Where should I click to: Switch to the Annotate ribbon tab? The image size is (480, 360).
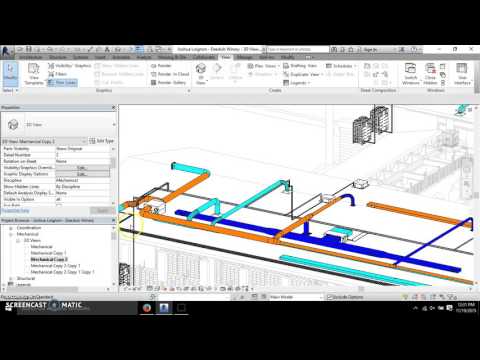[x=121, y=57]
